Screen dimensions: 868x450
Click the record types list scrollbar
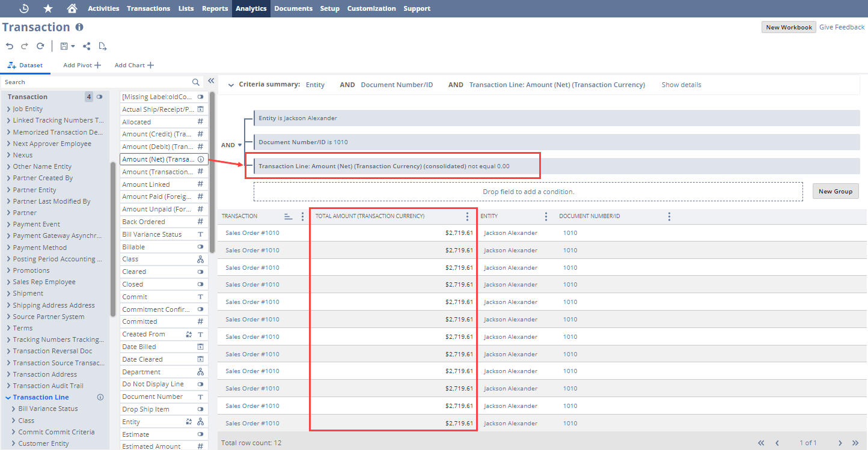coord(113,239)
